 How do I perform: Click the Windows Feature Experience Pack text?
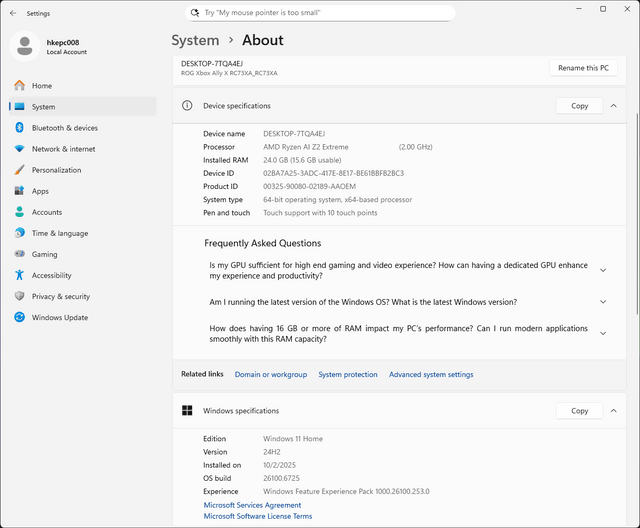point(346,491)
